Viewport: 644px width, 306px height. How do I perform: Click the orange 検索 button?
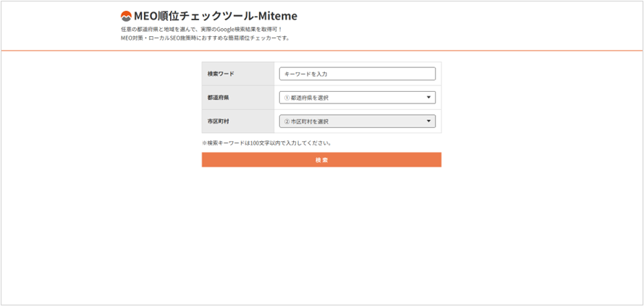click(x=321, y=160)
